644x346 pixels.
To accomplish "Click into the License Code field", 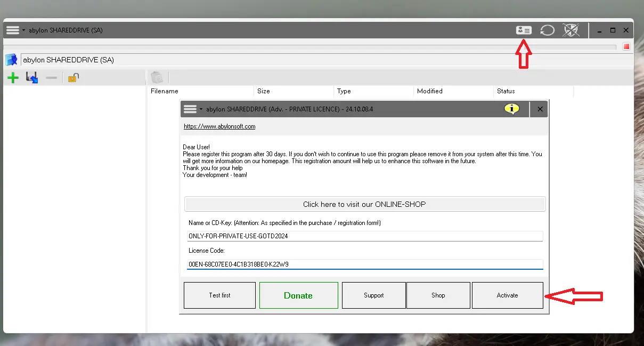I will pyautogui.click(x=364, y=264).
